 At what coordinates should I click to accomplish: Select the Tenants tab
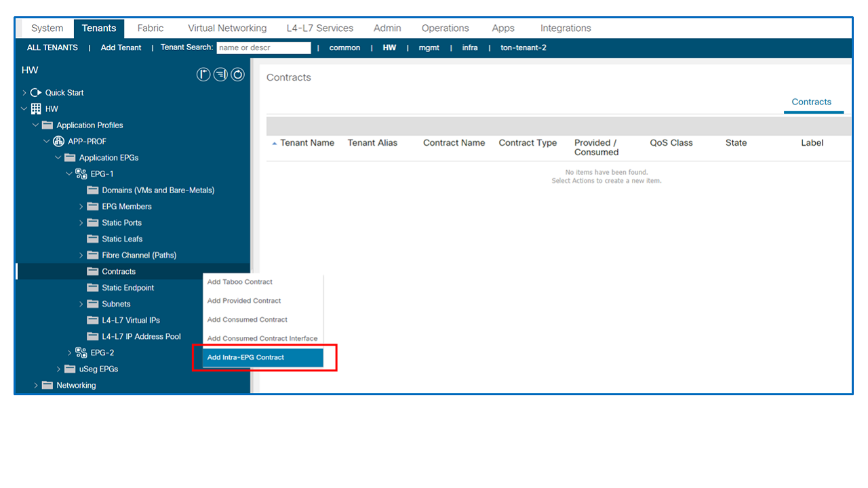pyautogui.click(x=99, y=28)
